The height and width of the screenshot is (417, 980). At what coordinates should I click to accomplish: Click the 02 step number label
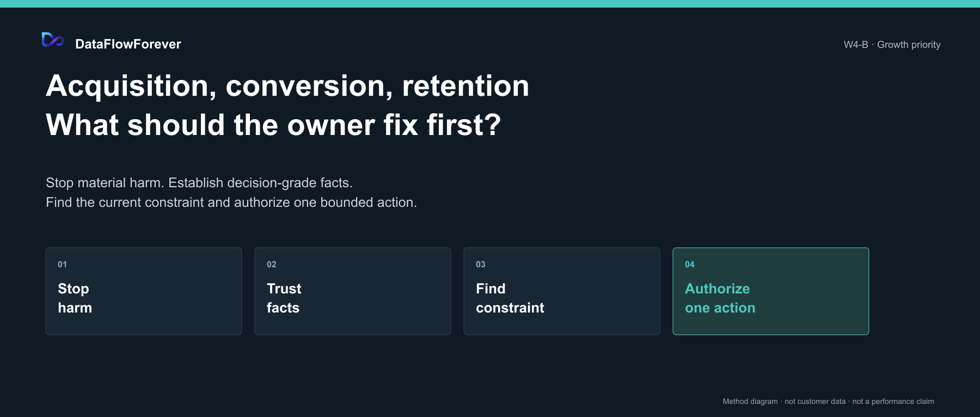272,265
